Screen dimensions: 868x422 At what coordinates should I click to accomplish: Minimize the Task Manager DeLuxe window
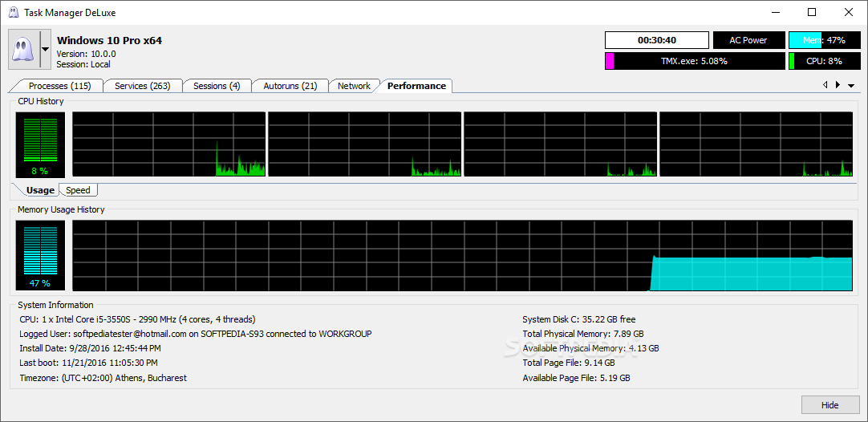pyautogui.click(x=776, y=12)
